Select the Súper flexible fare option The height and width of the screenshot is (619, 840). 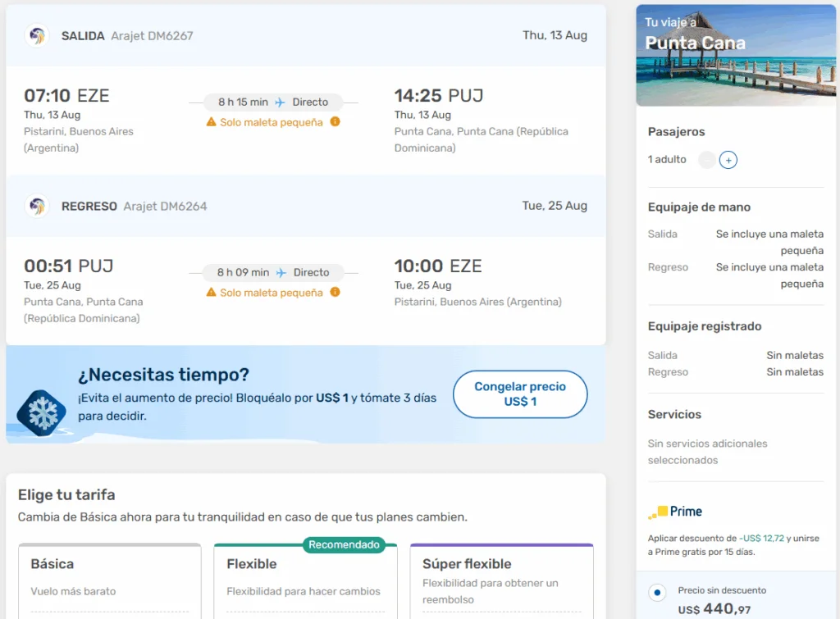tap(501, 582)
